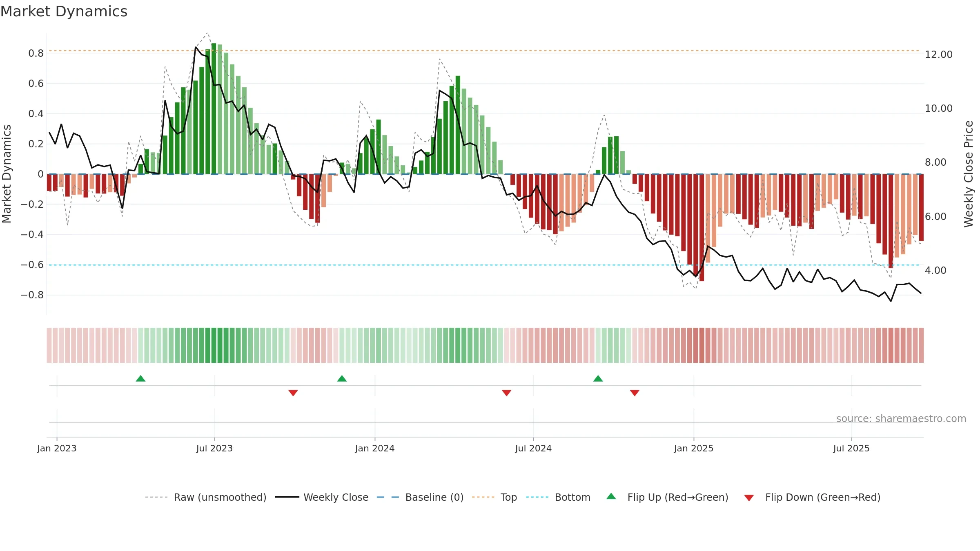This screenshot has width=980, height=551.
Task: Click the Jul 2024 x-axis label
Action: (533, 448)
